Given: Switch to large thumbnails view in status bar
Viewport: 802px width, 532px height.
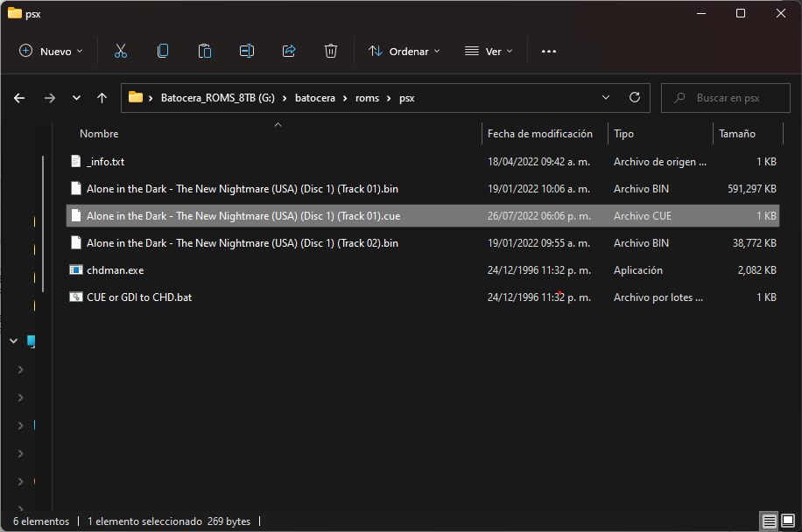Looking at the screenshot, I should click(x=788, y=521).
